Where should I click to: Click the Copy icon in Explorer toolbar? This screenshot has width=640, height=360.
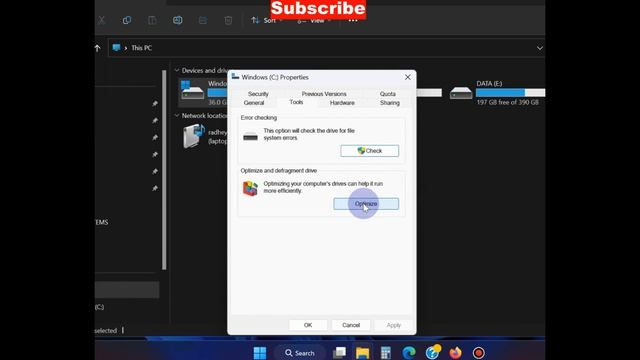pos(127,20)
